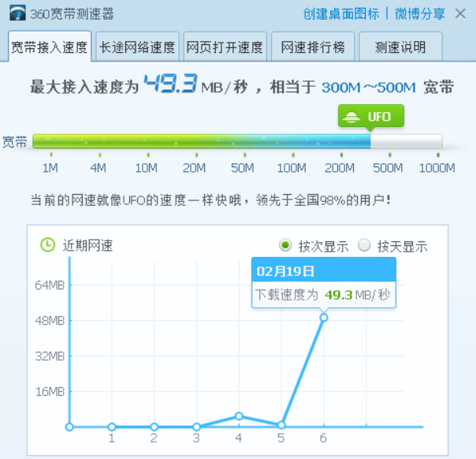The height and width of the screenshot is (459, 476).
Task: Click the 近期网速 heading
Action: 87,245
